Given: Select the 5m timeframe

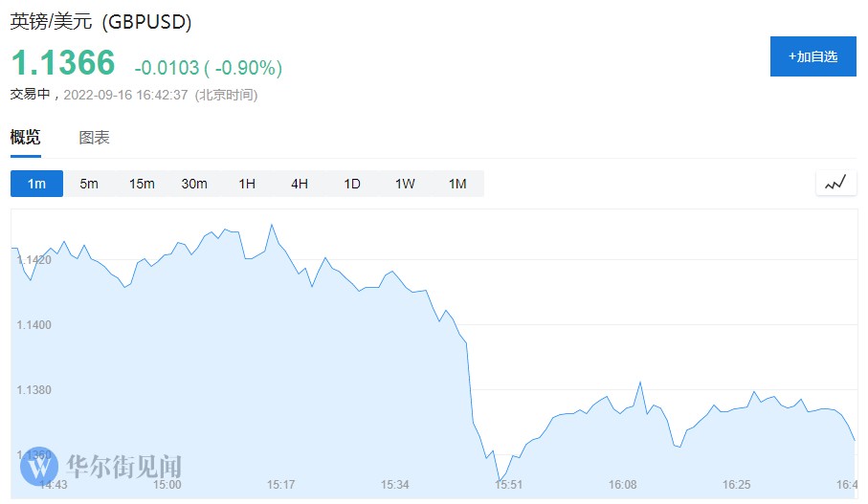Looking at the screenshot, I should 89,184.
